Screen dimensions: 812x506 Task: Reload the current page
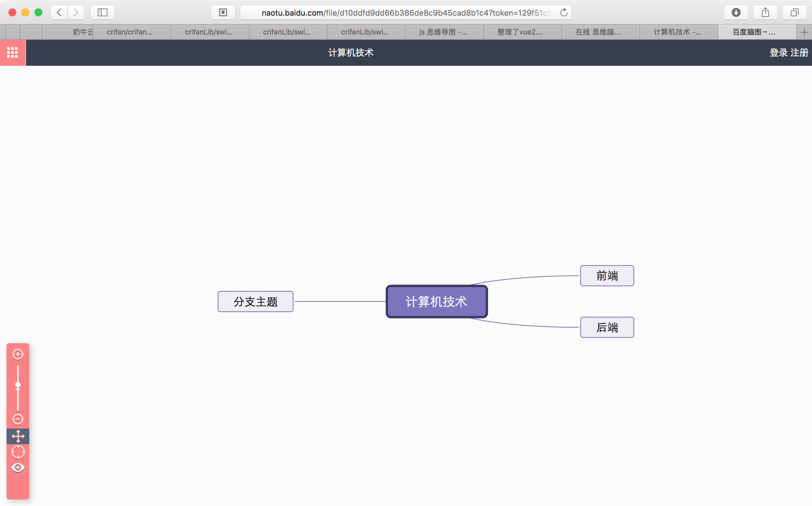[564, 12]
